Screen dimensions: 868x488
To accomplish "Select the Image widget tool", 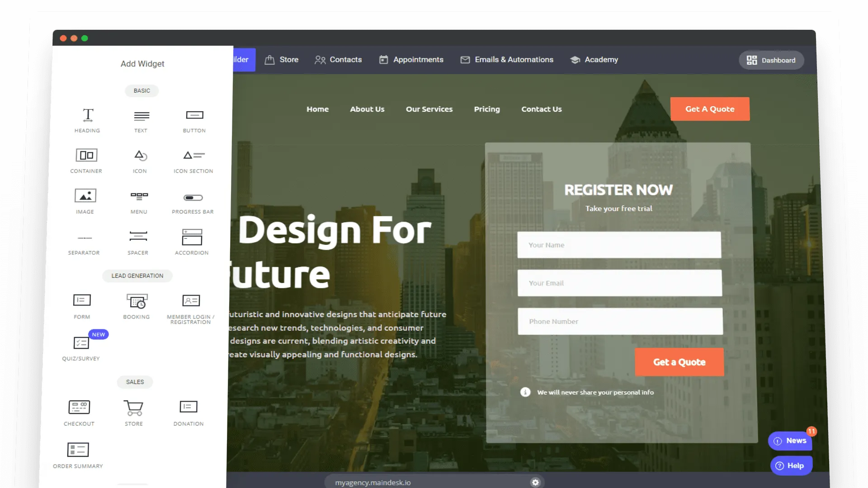I will (85, 201).
